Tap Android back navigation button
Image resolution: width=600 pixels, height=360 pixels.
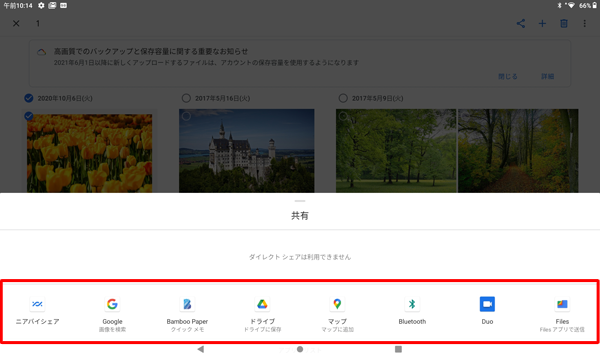(201, 349)
